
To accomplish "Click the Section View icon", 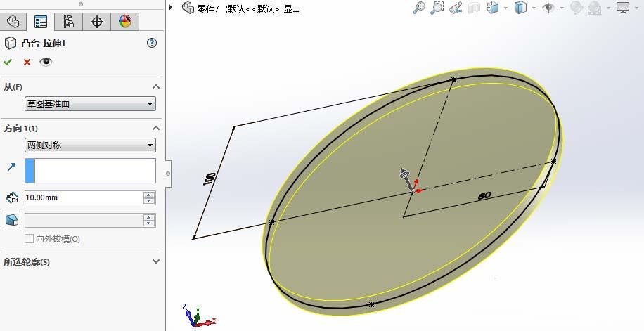I will [475, 8].
